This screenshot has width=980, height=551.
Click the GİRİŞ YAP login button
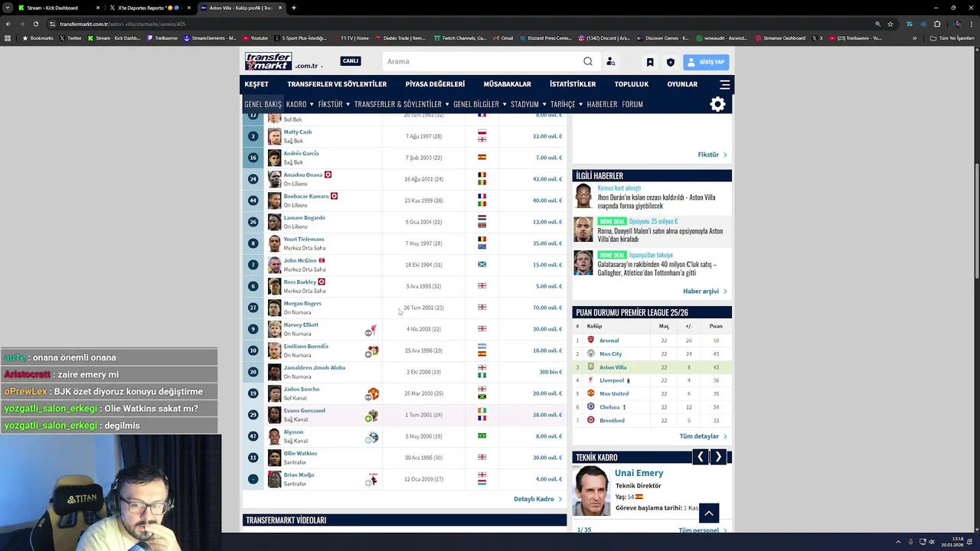point(705,62)
